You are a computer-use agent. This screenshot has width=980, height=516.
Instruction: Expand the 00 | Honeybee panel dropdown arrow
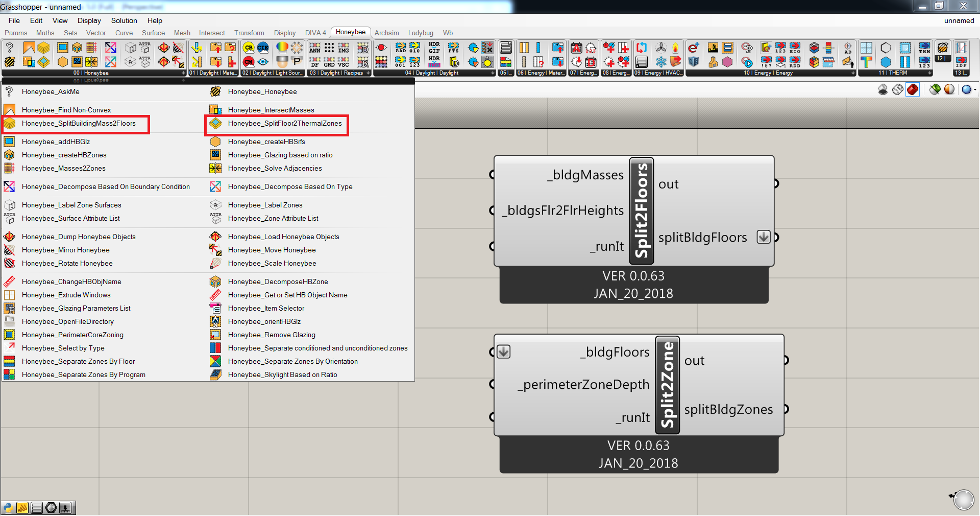[x=183, y=73]
